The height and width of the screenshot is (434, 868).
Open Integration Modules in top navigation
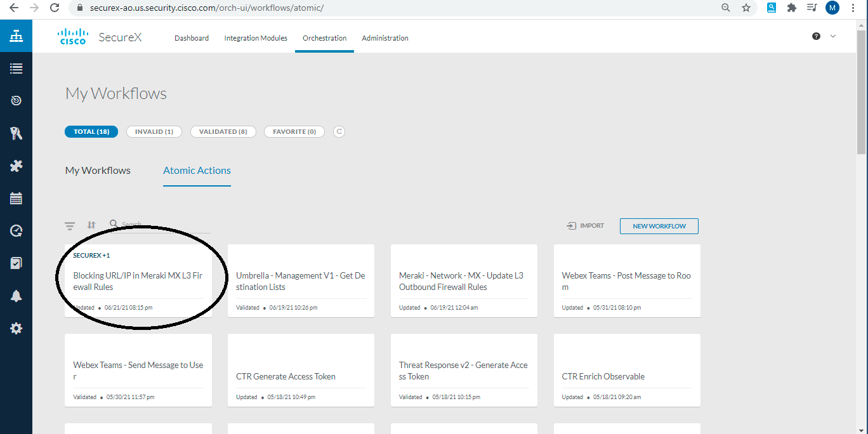pos(256,38)
